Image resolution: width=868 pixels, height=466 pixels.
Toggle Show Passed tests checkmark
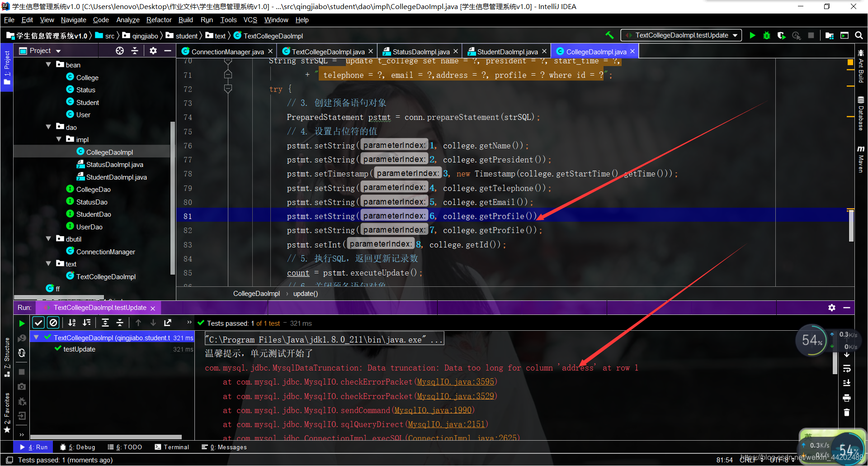pyautogui.click(x=38, y=323)
